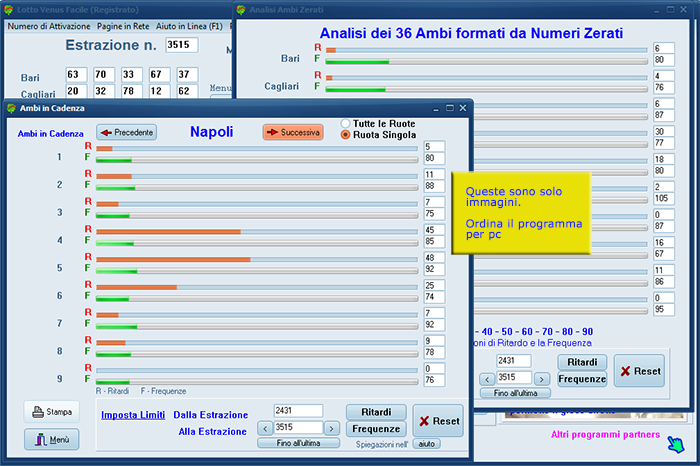This screenshot has width=700, height=466.
Task: Click the Dalla Estrazione field showing 2431 in Ambi in Cadenza
Action: tap(298, 411)
